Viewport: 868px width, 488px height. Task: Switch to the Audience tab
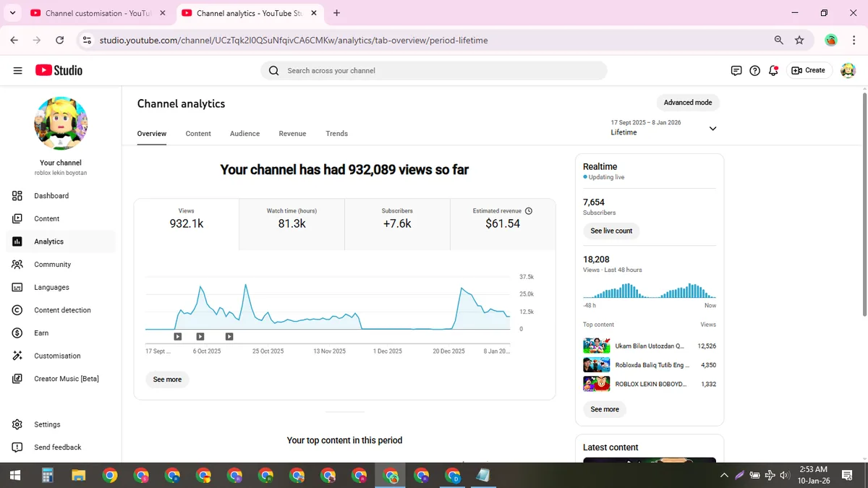(244, 134)
